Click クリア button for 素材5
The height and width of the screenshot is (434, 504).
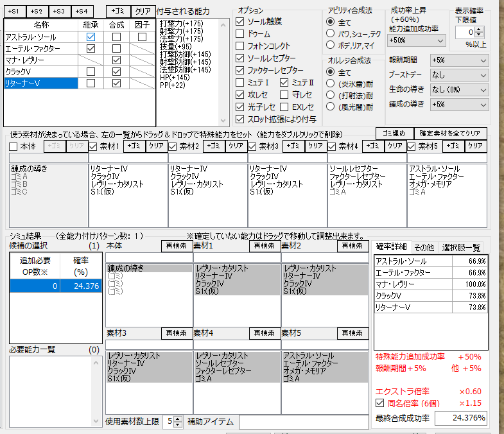[475, 146]
